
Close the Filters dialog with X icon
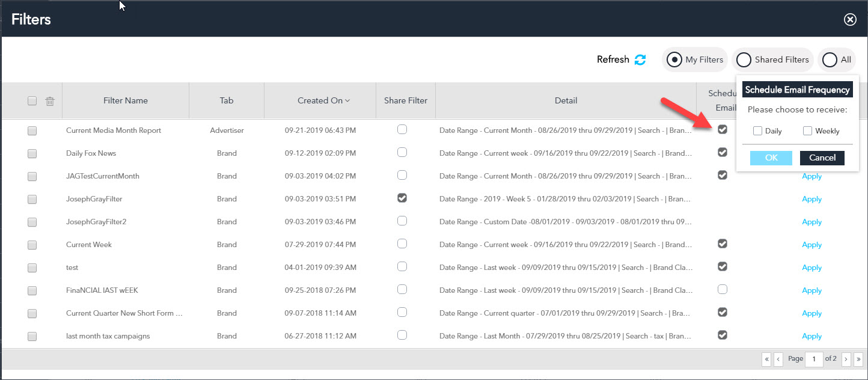pos(850,20)
